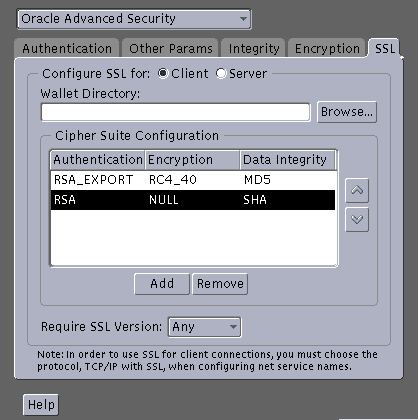Image resolution: width=418 pixels, height=420 pixels.
Task: Open the Oracle Advanced Security dropdown
Action: pos(134,19)
